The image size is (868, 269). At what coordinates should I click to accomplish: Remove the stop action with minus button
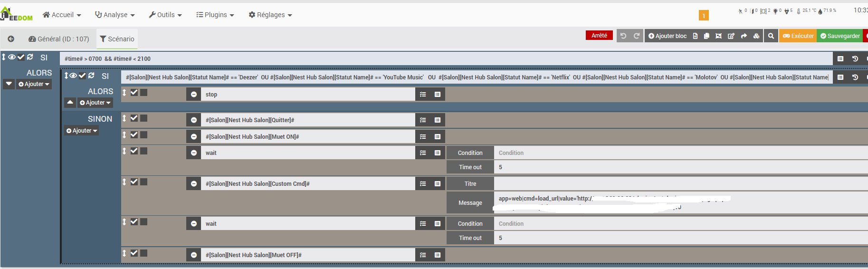point(194,95)
